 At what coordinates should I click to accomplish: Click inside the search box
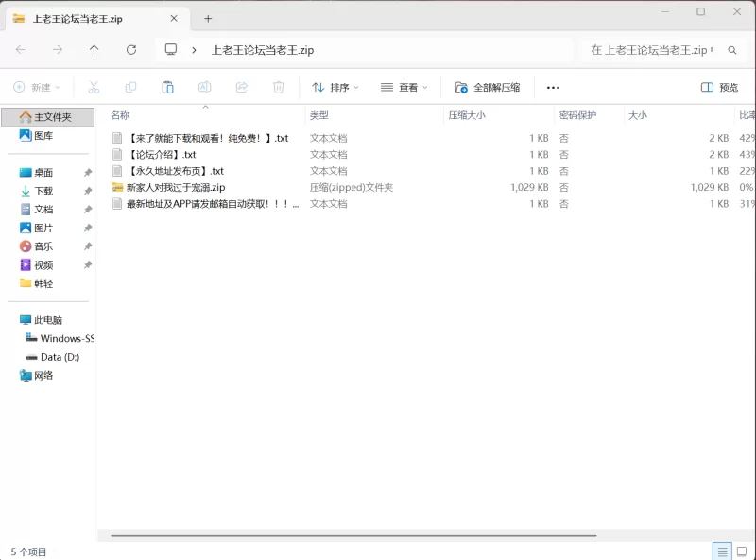click(x=652, y=49)
